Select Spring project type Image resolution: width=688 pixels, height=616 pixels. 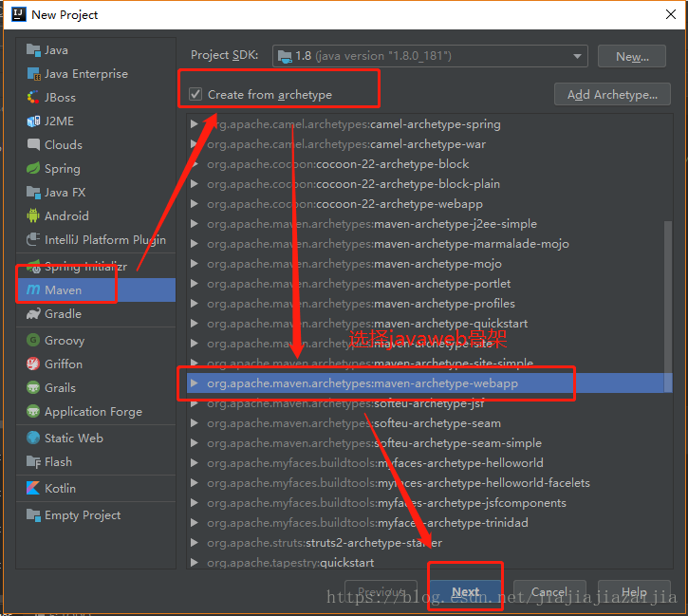[96, 169]
